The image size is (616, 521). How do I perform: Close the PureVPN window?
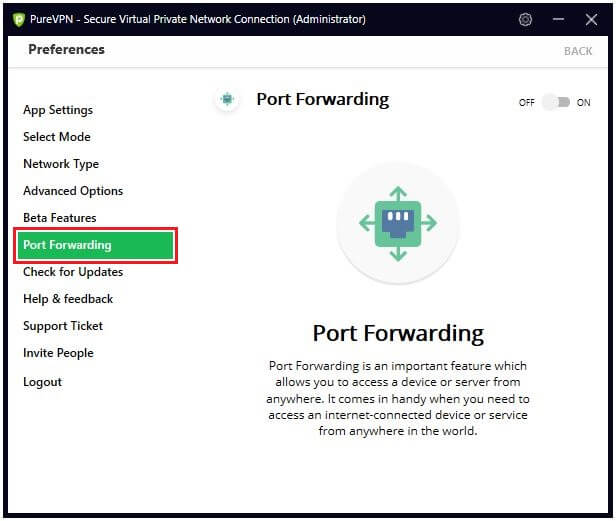[591, 19]
